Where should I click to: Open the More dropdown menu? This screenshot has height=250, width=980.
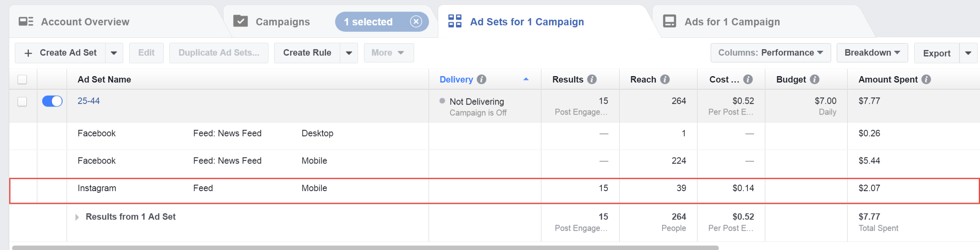(x=388, y=53)
